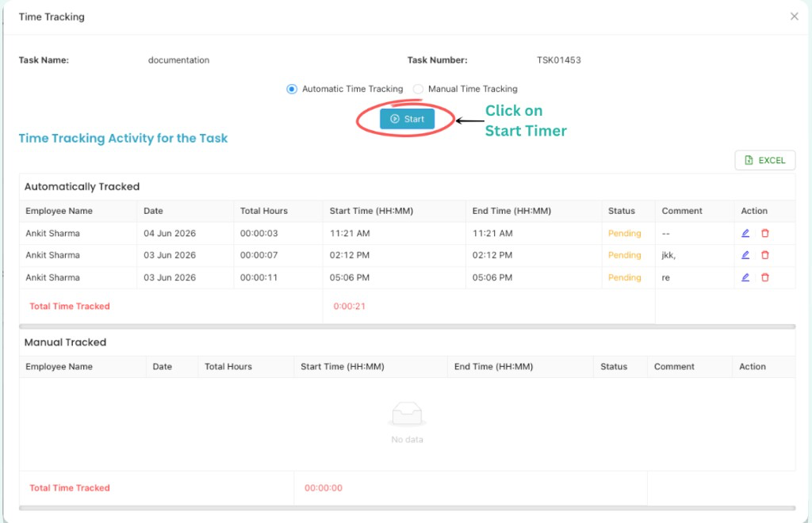Viewport: 812px width, 523px height.
Task: Click task number TSK01453
Action: [x=559, y=60]
